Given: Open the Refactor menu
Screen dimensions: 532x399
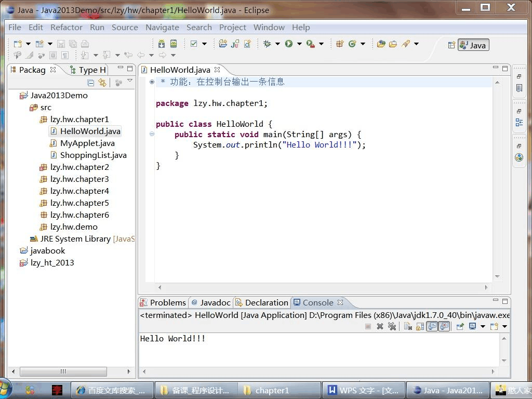Looking at the screenshot, I should (66, 28).
